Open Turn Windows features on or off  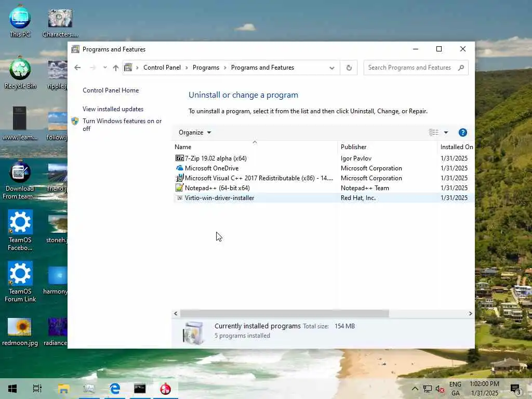coord(122,125)
